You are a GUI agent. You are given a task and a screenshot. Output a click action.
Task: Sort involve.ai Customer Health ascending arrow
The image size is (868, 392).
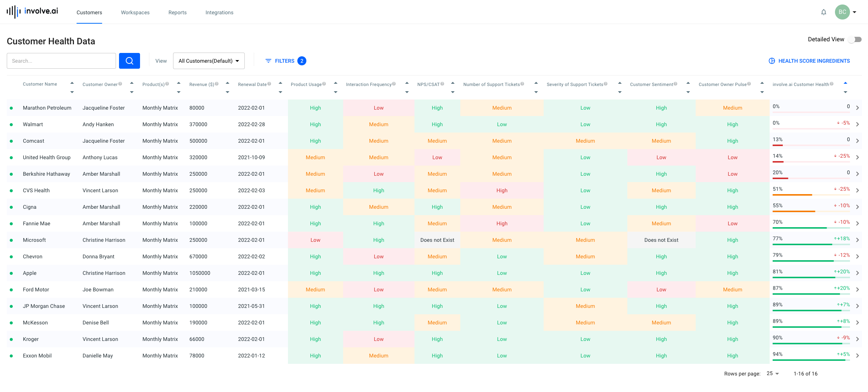click(845, 83)
